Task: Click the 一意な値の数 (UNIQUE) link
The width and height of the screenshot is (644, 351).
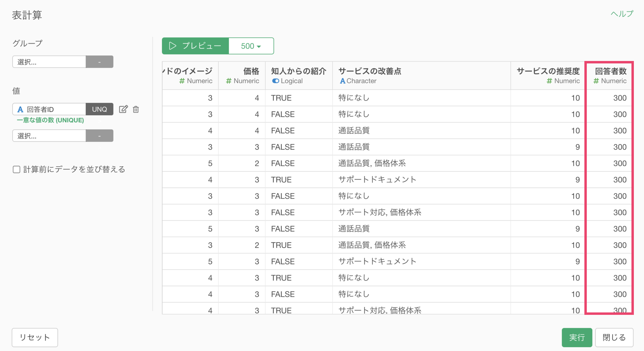Action: coord(50,120)
